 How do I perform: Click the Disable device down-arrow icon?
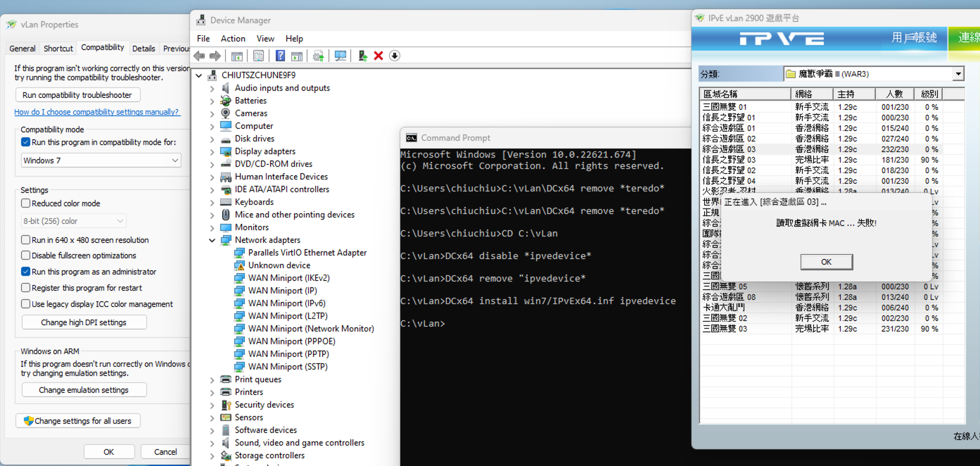395,56
